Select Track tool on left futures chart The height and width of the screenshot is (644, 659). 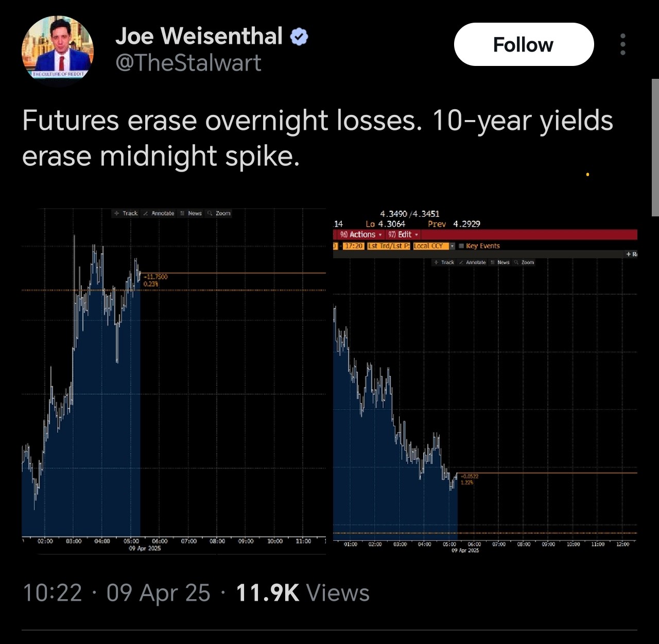(x=126, y=213)
